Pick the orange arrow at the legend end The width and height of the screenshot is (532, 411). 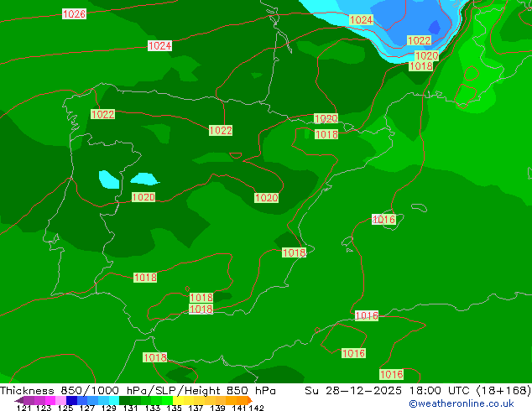point(250,400)
